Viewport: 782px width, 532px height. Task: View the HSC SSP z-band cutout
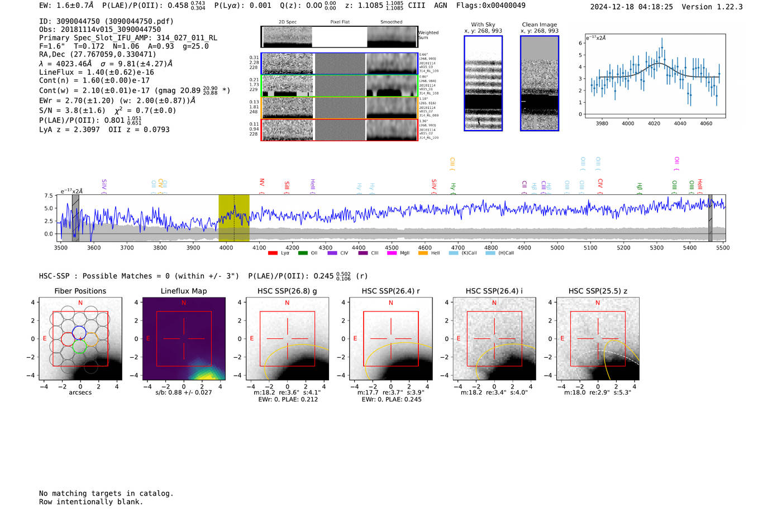tap(598, 339)
